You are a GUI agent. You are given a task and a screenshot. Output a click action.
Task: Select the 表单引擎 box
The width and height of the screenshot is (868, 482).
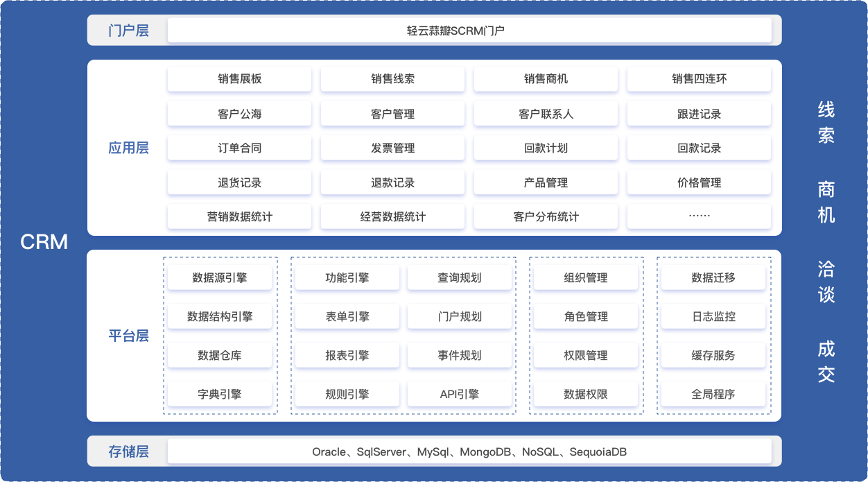pos(347,316)
